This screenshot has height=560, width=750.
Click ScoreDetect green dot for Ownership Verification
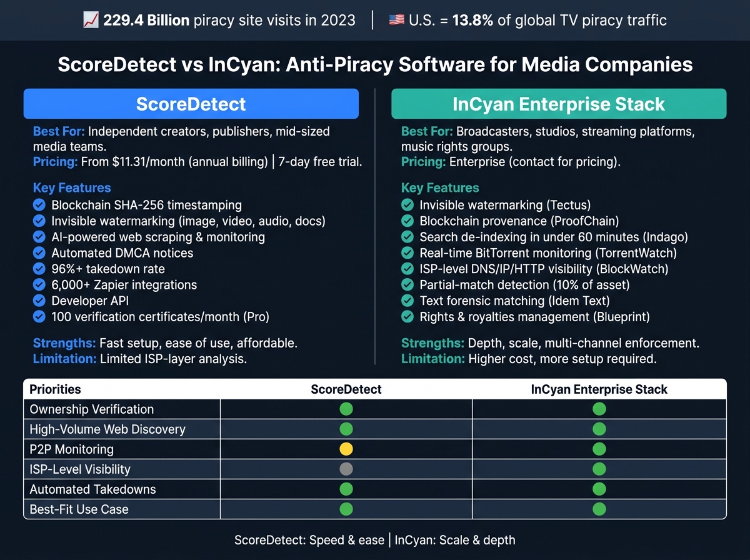tap(346, 409)
